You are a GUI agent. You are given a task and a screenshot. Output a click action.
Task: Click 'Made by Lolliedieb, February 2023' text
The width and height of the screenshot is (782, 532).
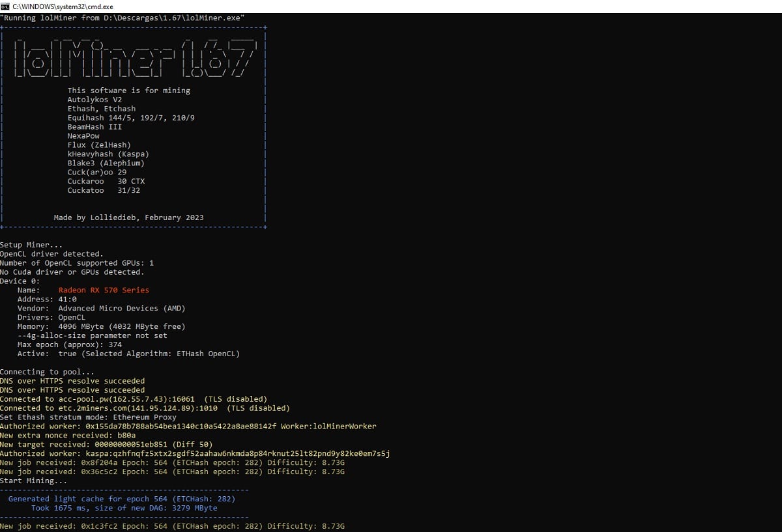129,217
